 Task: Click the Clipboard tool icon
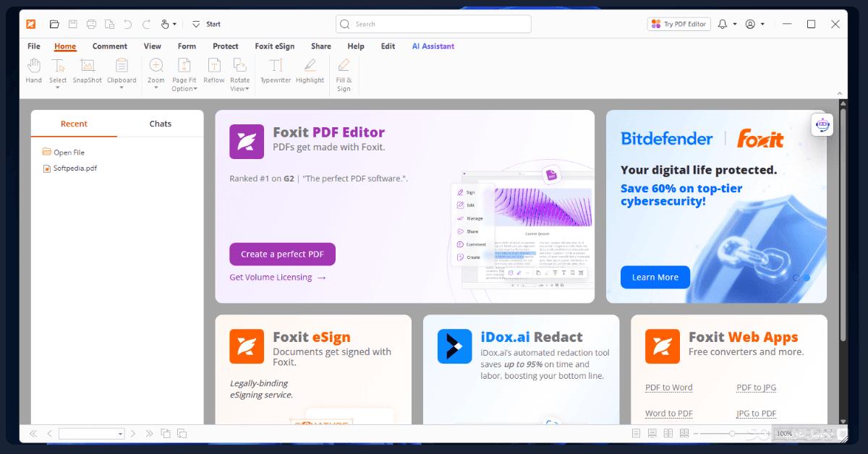point(122,66)
